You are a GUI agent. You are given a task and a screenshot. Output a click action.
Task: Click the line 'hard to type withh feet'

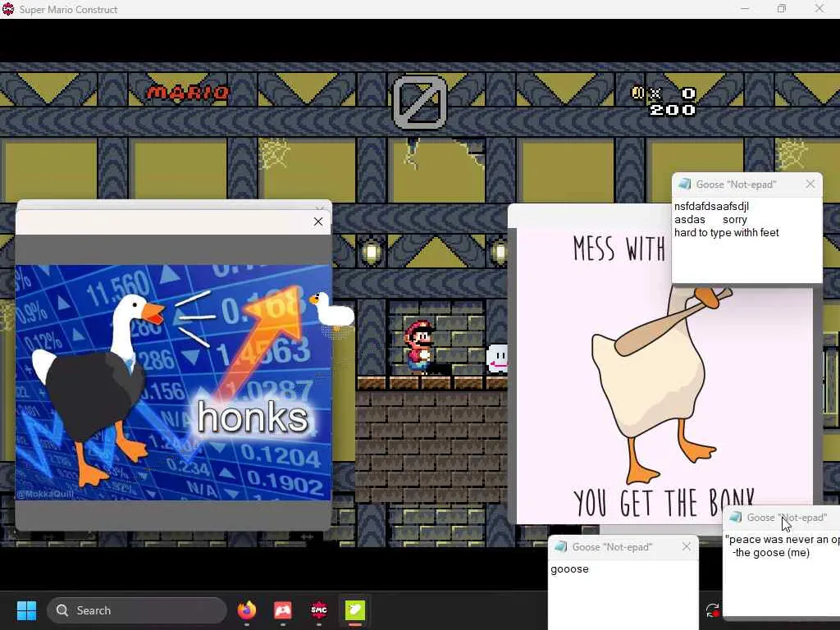point(727,232)
